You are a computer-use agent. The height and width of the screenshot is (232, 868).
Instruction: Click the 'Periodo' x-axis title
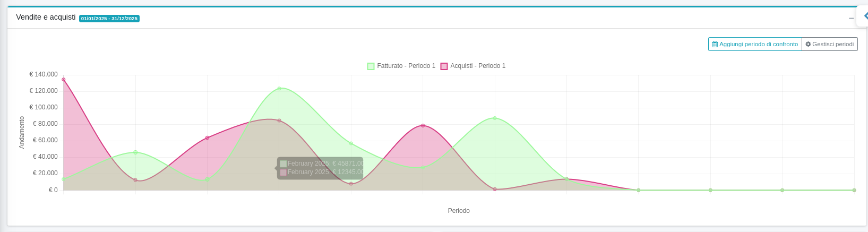point(459,211)
